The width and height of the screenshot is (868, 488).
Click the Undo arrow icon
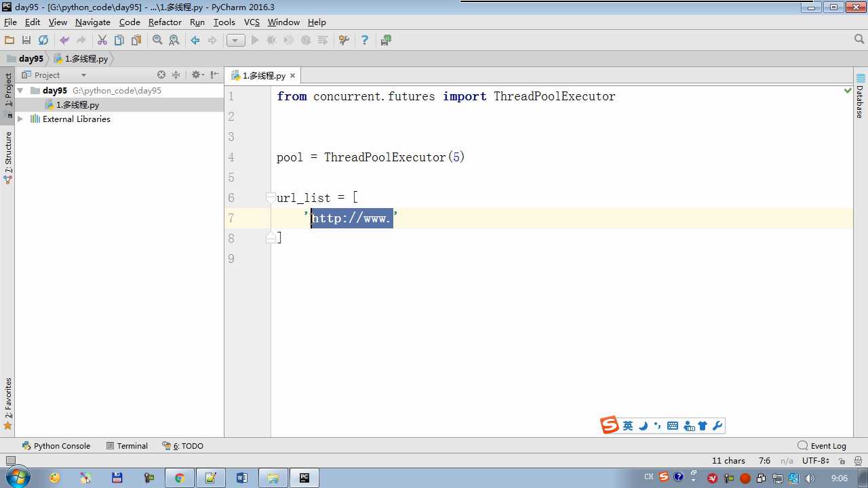(x=64, y=41)
